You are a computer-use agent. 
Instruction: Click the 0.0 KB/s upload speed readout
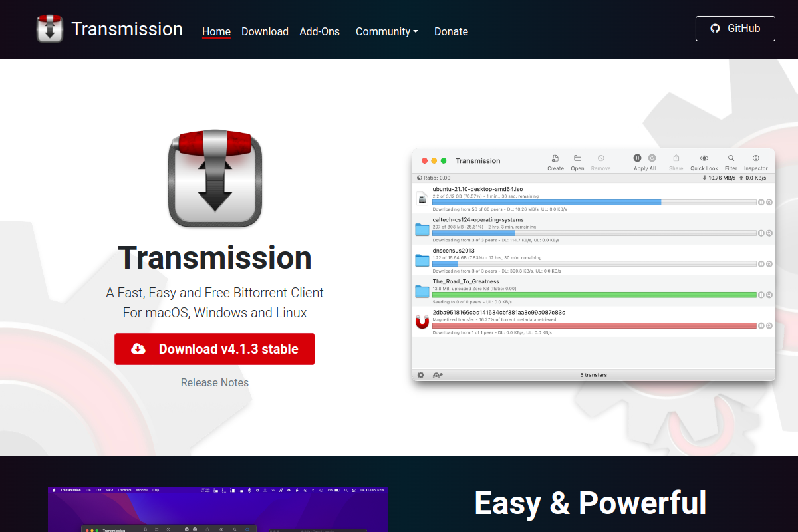[x=753, y=178]
